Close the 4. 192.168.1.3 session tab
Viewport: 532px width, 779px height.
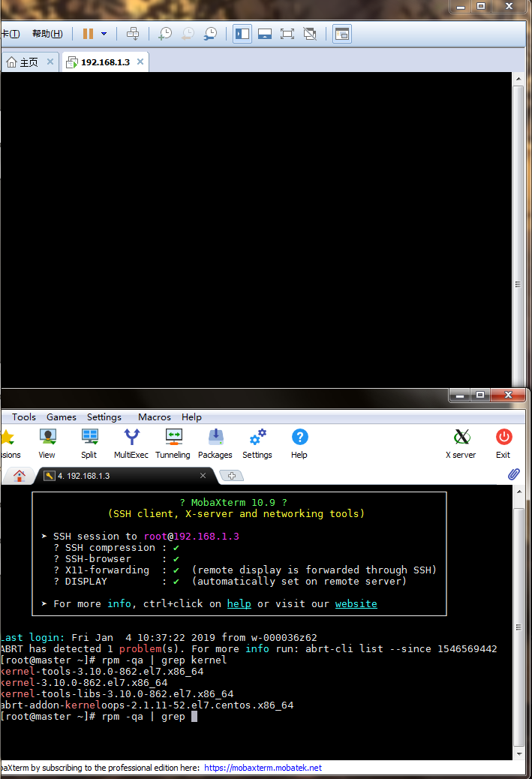pyautogui.click(x=203, y=476)
